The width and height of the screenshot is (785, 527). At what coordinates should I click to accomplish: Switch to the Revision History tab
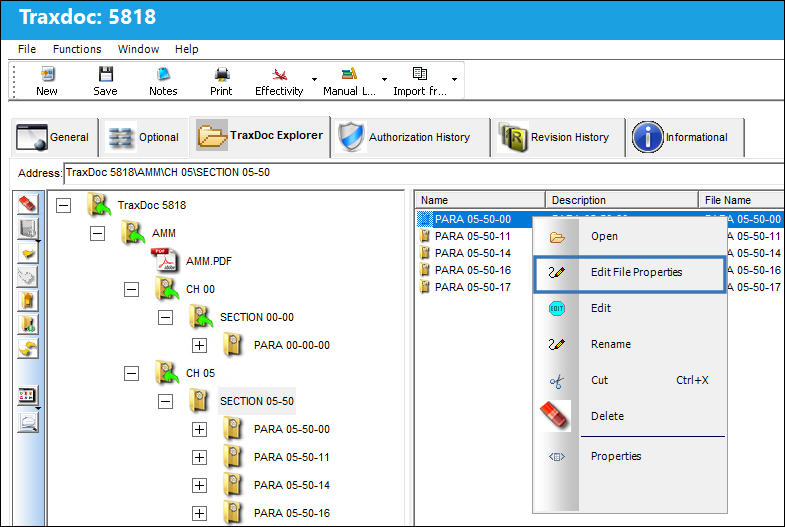coord(559,137)
